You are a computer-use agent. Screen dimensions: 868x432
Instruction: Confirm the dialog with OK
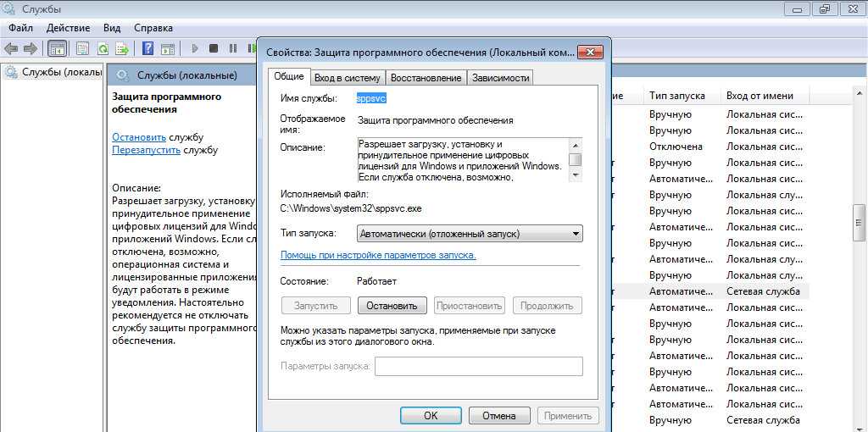click(x=431, y=416)
